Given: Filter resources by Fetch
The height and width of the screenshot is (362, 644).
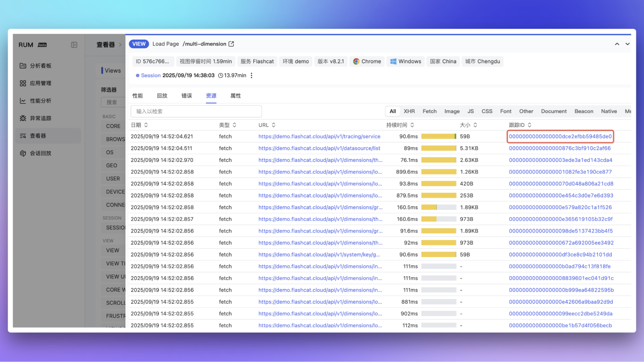Looking at the screenshot, I should tap(429, 111).
